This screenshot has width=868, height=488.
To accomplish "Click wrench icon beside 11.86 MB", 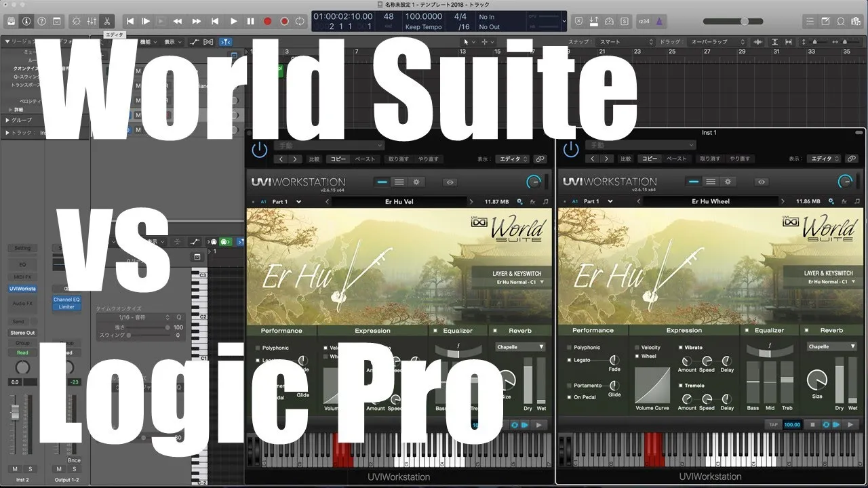I will click(831, 201).
